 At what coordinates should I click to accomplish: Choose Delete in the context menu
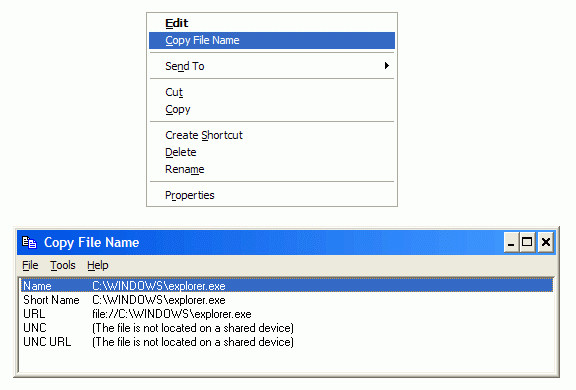coord(272,152)
